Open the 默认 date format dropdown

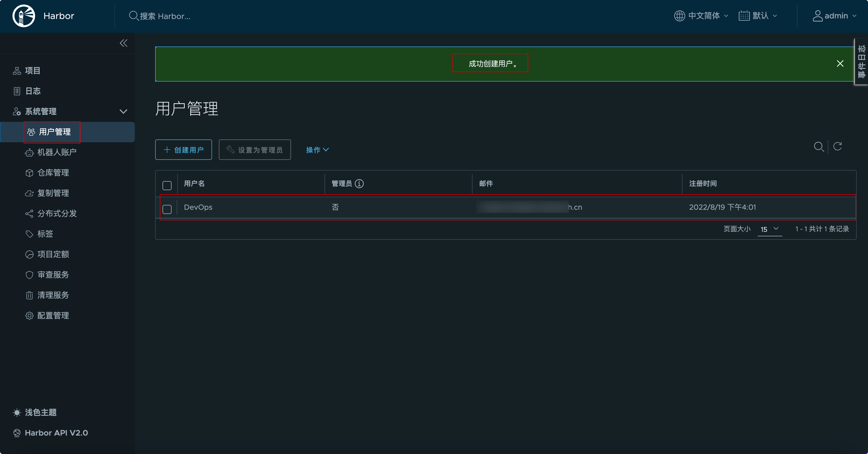(758, 16)
